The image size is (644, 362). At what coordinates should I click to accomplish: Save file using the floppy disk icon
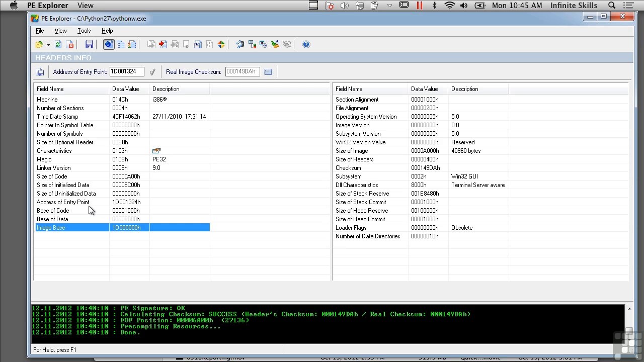pos(89,45)
